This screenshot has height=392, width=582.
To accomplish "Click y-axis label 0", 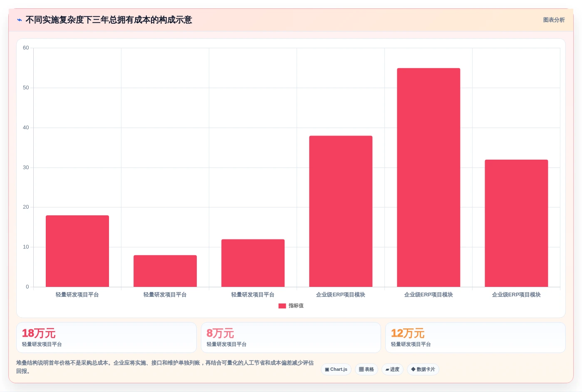I will 27,287.
